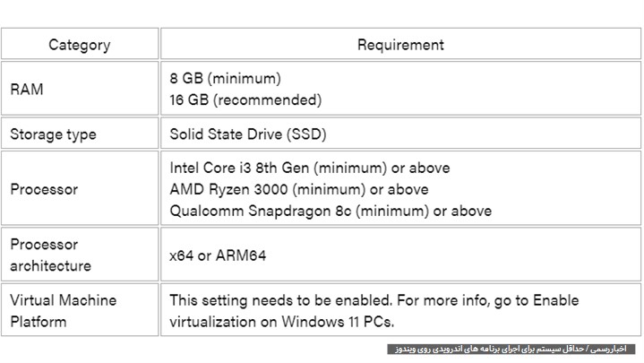Click Solid State Drive (SSD) text

point(248,134)
